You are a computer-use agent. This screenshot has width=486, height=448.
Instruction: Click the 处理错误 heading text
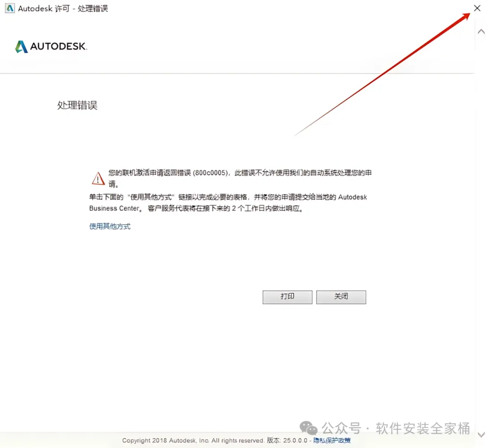click(77, 105)
